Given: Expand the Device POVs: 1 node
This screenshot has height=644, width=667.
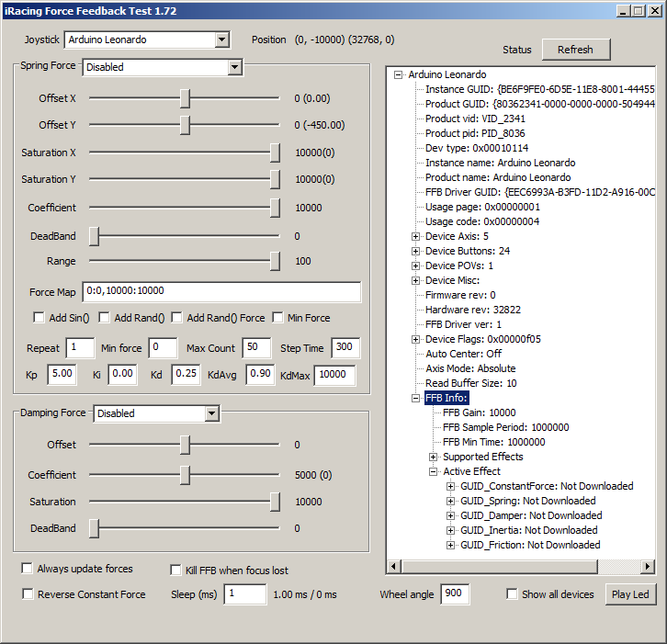Looking at the screenshot, I should 415,266.
